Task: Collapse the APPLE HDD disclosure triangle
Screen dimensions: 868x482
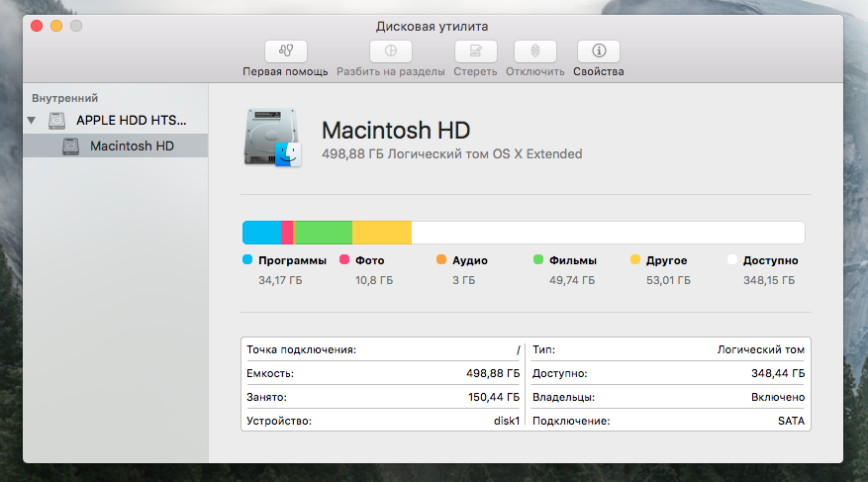Action: tap(33, 121)
